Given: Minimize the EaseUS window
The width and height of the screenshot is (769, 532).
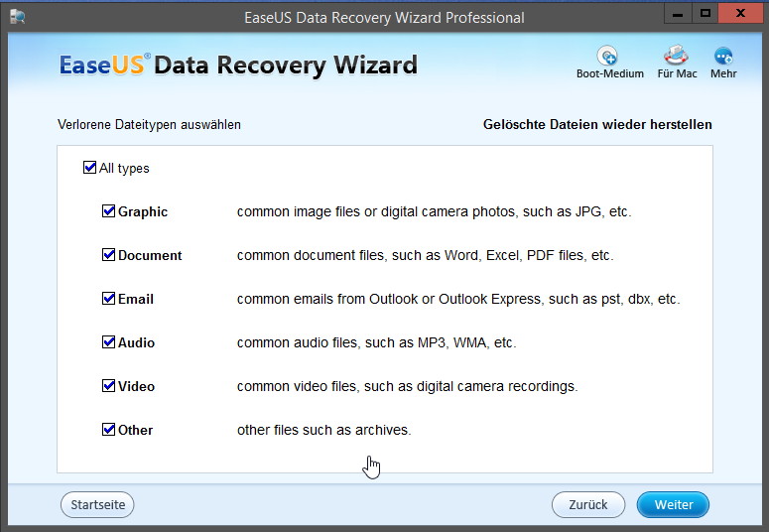Looking at the screenshot, I should click(678, 13).
